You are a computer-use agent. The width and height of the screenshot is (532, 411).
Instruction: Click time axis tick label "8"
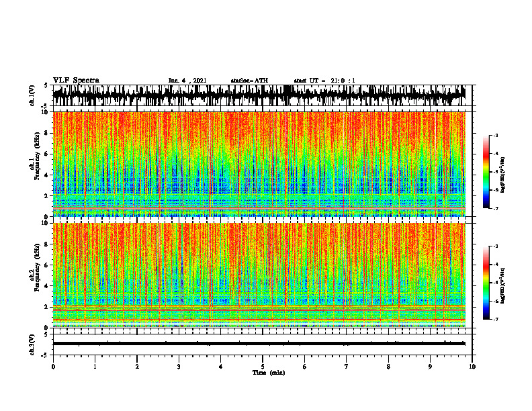(x=388, y=367)
